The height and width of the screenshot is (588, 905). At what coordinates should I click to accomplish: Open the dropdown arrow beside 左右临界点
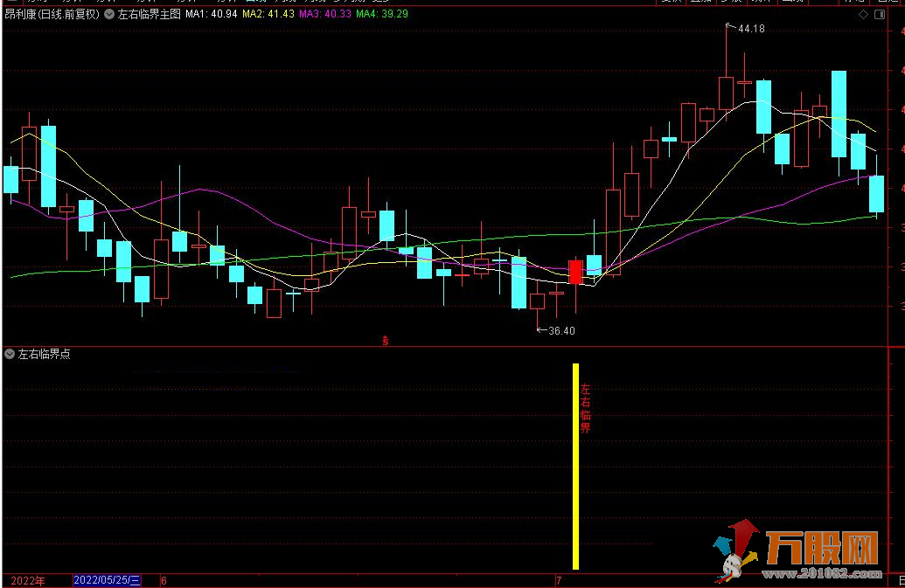(x=10, y=354)
